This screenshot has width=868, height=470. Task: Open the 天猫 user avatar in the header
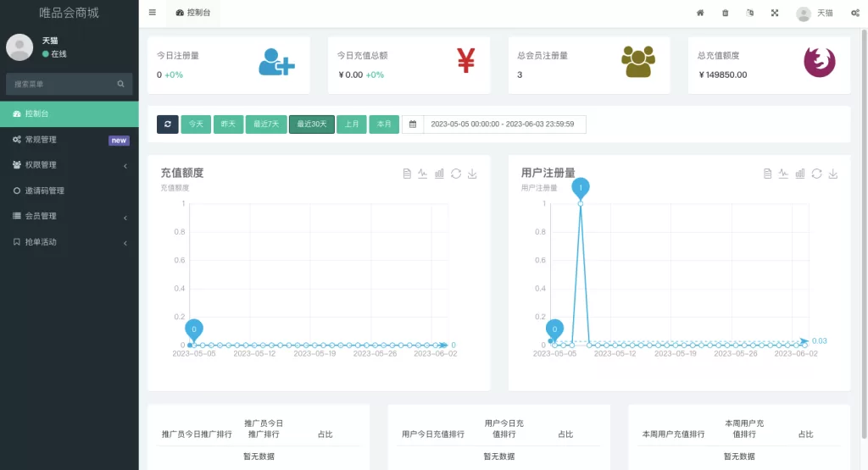804,14
